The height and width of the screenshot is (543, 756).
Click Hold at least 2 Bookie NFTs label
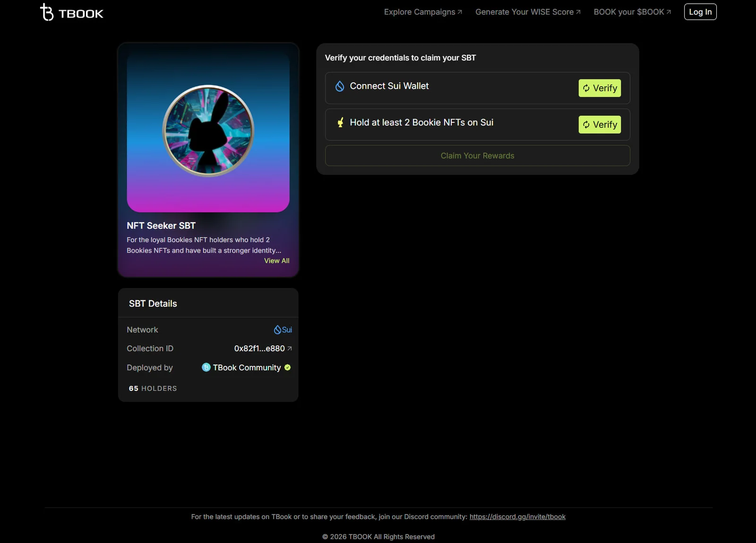coord(421,122)
